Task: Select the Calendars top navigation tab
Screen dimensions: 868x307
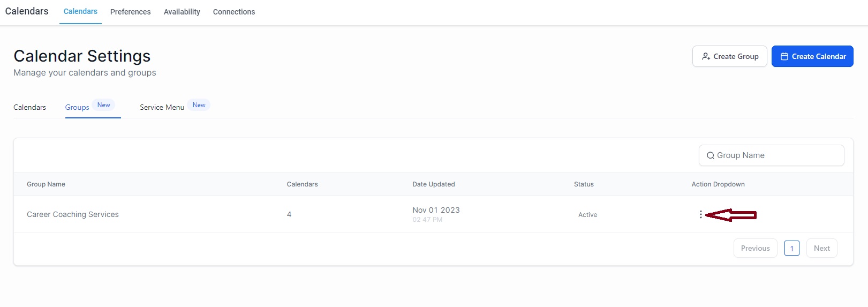Action: click(x=80, y=12)
